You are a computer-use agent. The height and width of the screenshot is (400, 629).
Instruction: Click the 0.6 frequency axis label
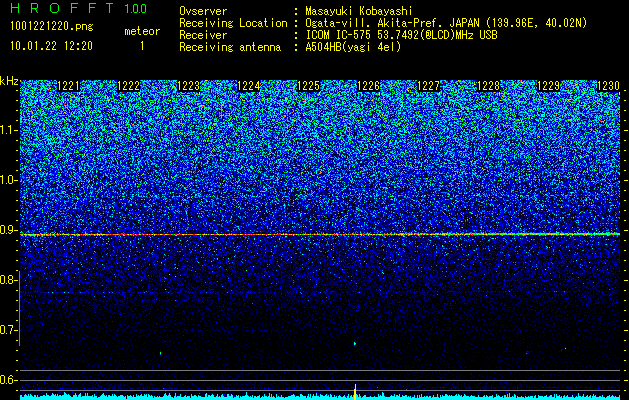point(8,380)
